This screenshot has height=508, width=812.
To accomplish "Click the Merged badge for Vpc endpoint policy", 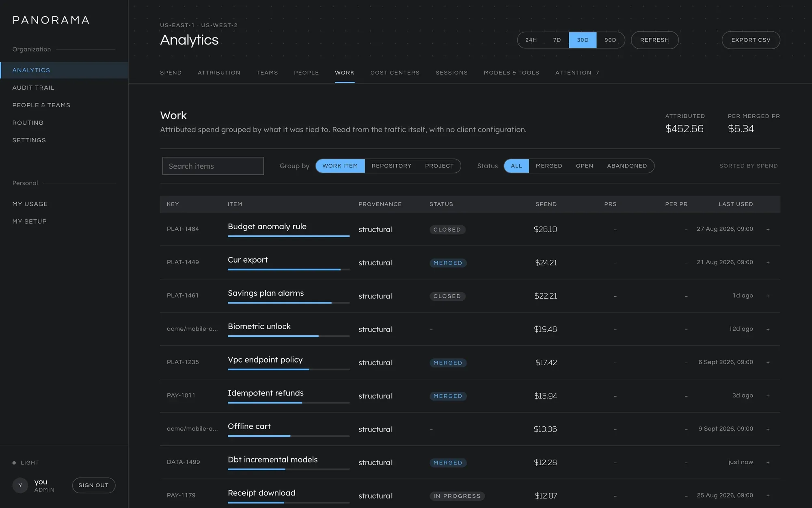I will [x=448, y=363].
